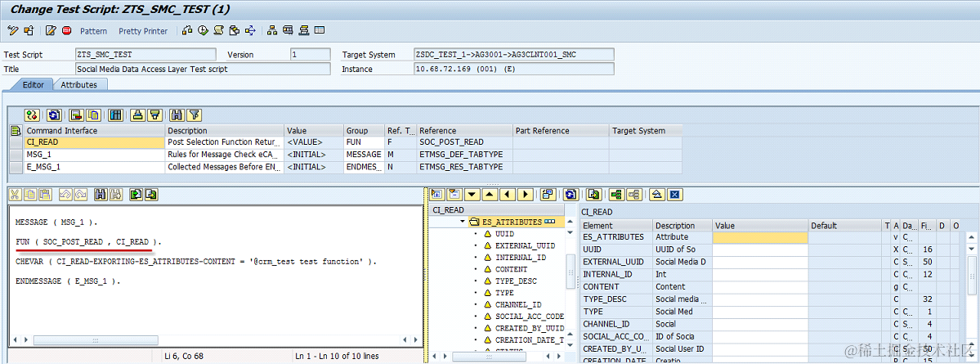This screenshot has height=364, width=980.
Task: Click the expand node icon in the structure toolbar
Action: tap(436, 195)
